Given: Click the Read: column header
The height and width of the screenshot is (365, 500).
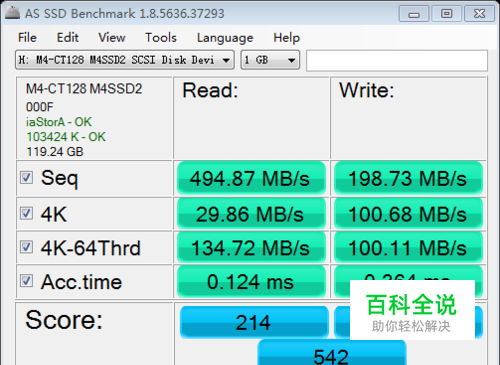Looking at the screenshot, I should tap(210, 90).
